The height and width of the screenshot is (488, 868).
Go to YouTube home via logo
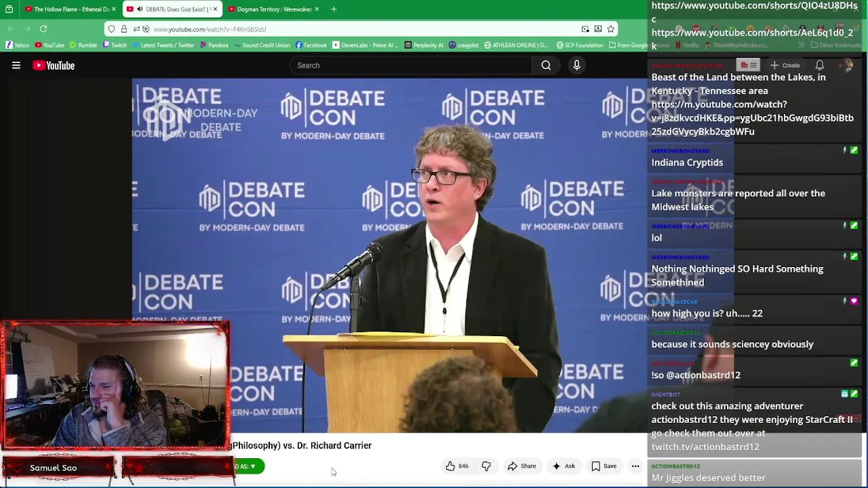click(x=54, y=66)
